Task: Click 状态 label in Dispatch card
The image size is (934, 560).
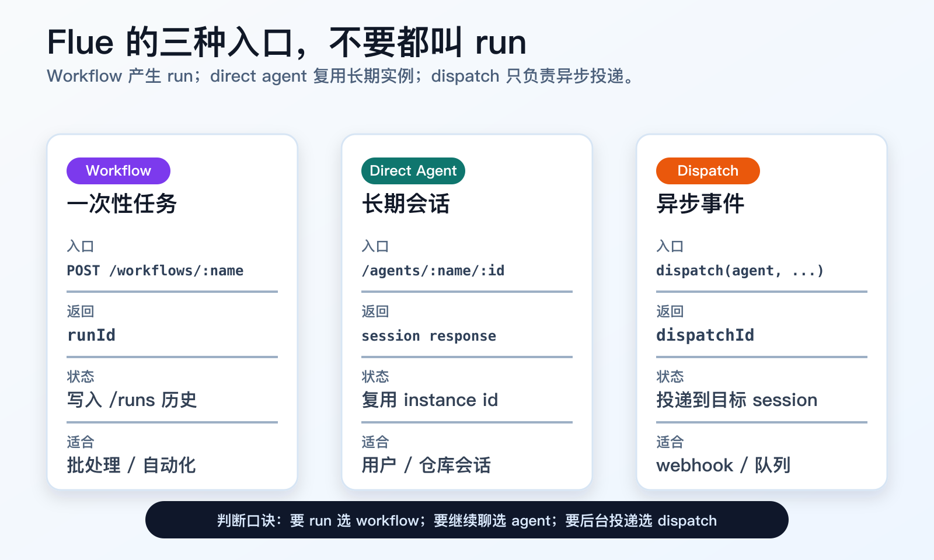Action: pos(670,377)
